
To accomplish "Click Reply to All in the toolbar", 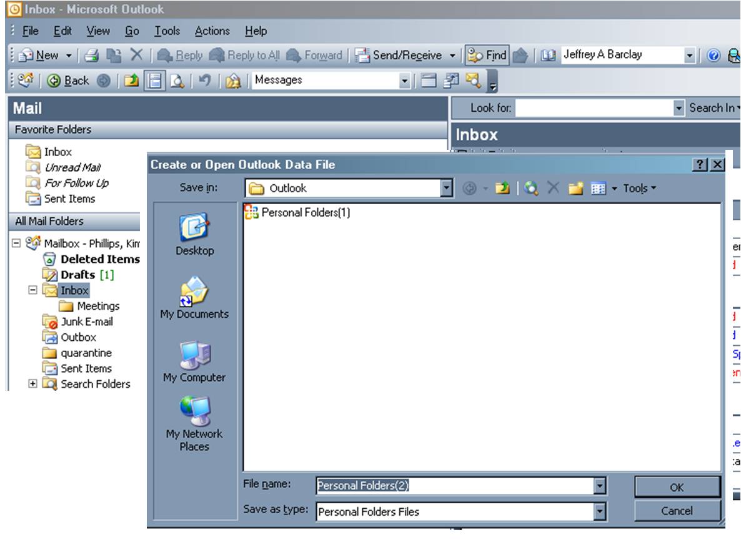I will click(x=244, y=56).
